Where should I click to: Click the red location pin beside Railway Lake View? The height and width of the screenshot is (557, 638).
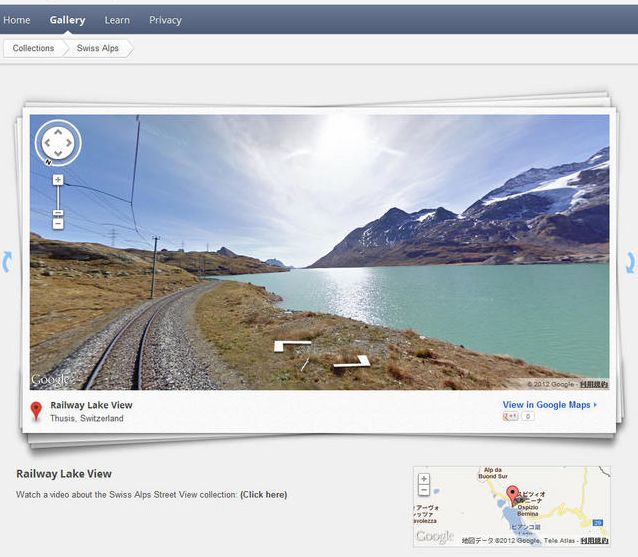37,410
